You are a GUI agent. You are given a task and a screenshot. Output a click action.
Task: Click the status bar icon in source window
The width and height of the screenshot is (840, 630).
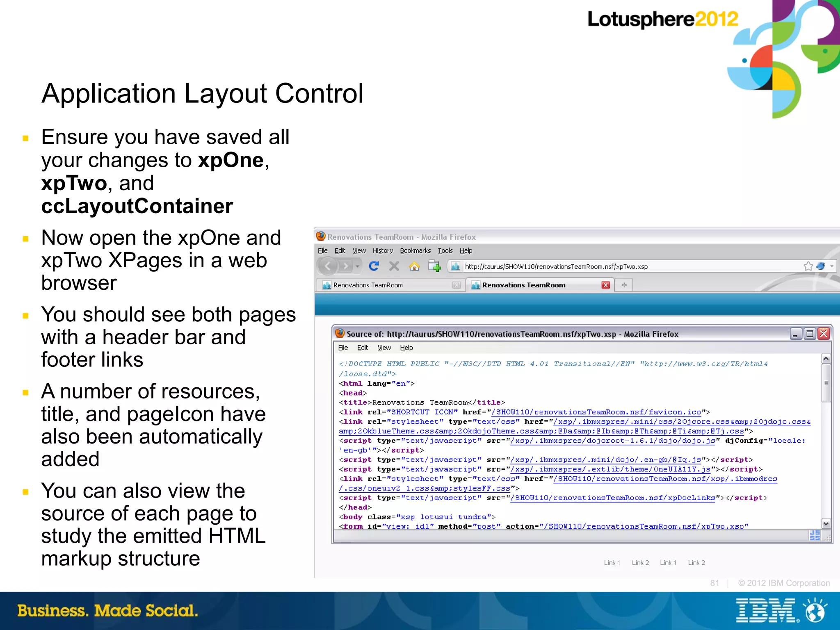(815, 535)
